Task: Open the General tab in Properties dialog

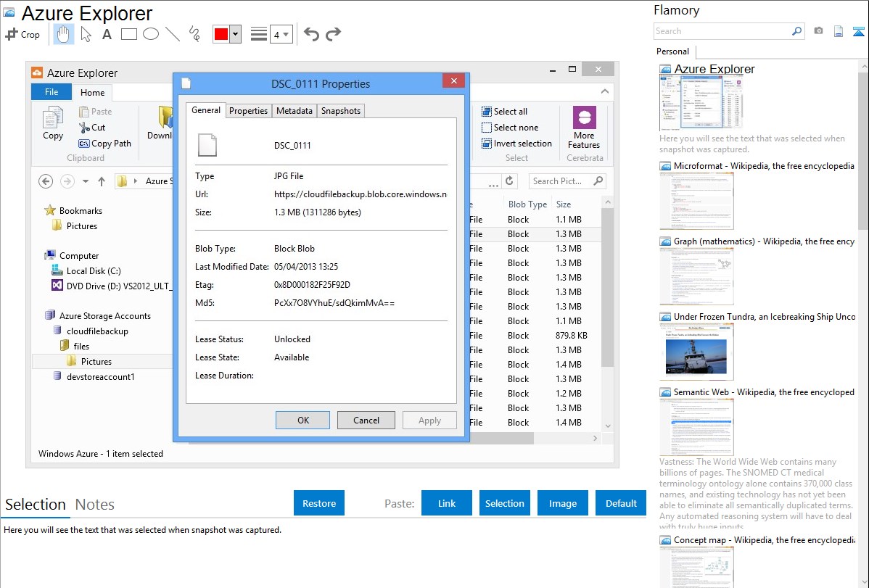Action: (x=205, y=110)
